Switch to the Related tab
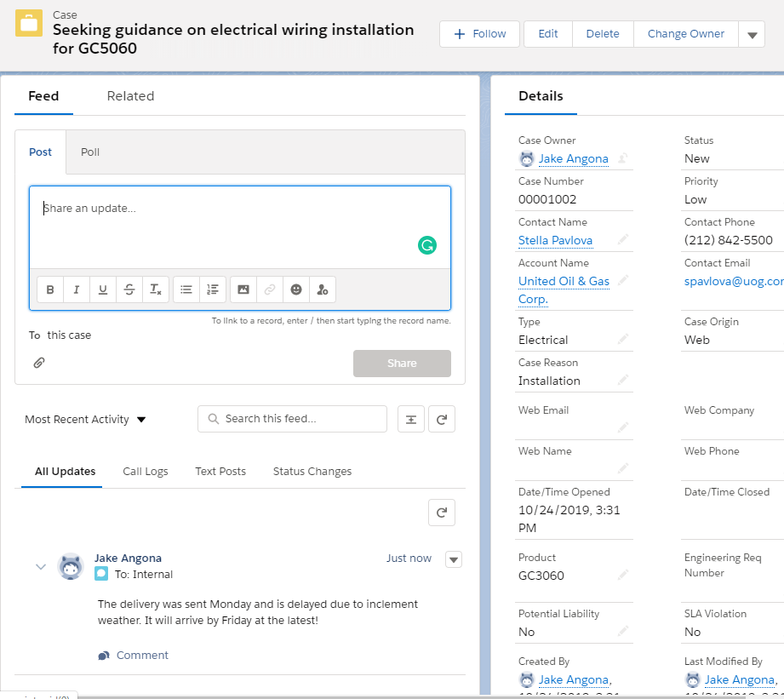The image size is (784, 699). pos(130,96)
